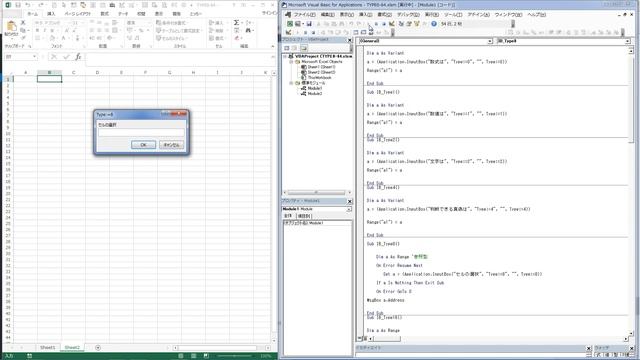640x360 pixels.
Task: Click the Clear eraser icon in editing group
Action: pos(237,38)
